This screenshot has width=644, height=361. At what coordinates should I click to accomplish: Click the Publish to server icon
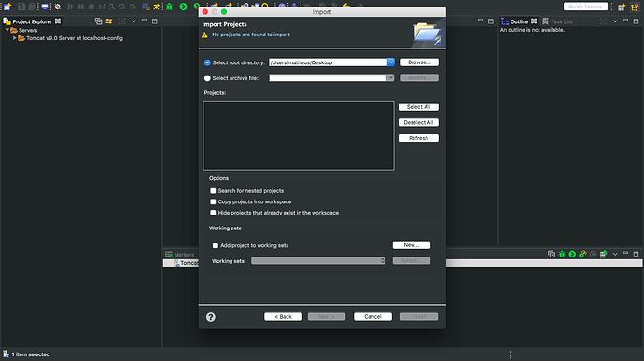tap(603, 255)
